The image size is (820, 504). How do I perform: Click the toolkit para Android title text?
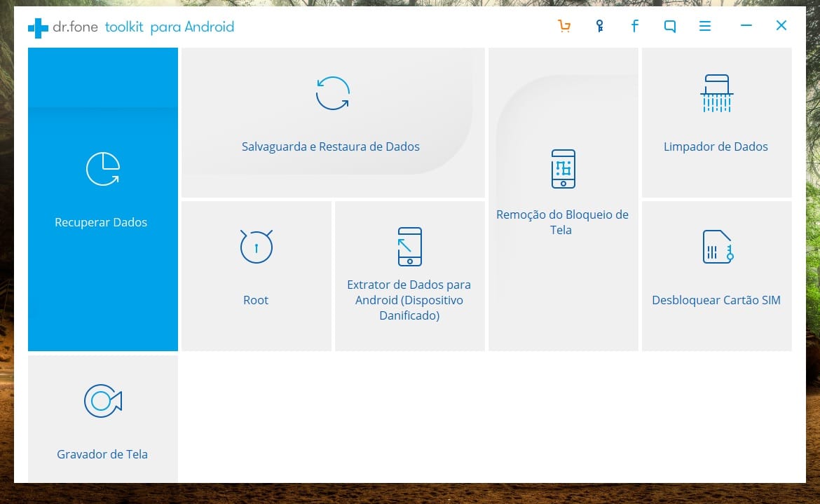pyautogui.click(x=170, y=27)
